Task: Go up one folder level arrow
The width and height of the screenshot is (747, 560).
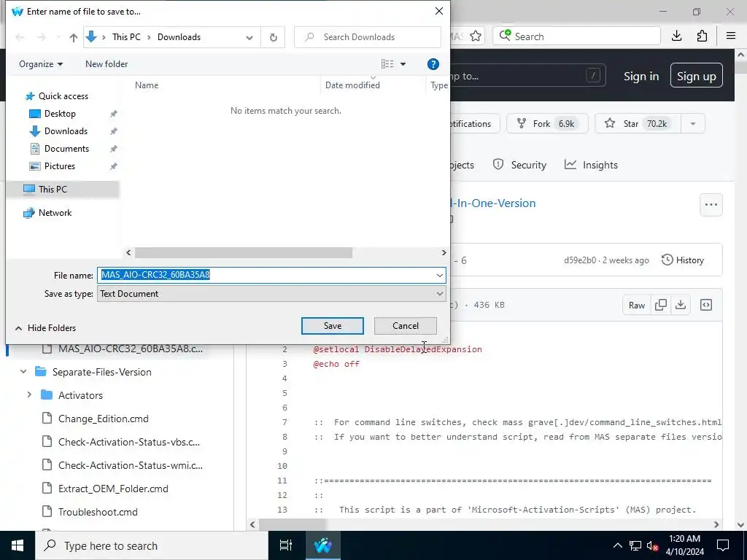Action: coord(74,37)
